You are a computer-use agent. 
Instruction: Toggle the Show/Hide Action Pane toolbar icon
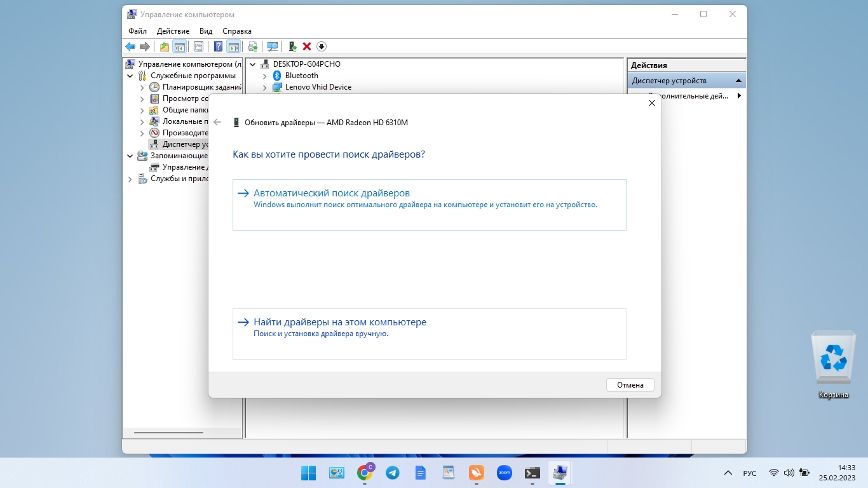pyautogui.click(x=233, y=46)
